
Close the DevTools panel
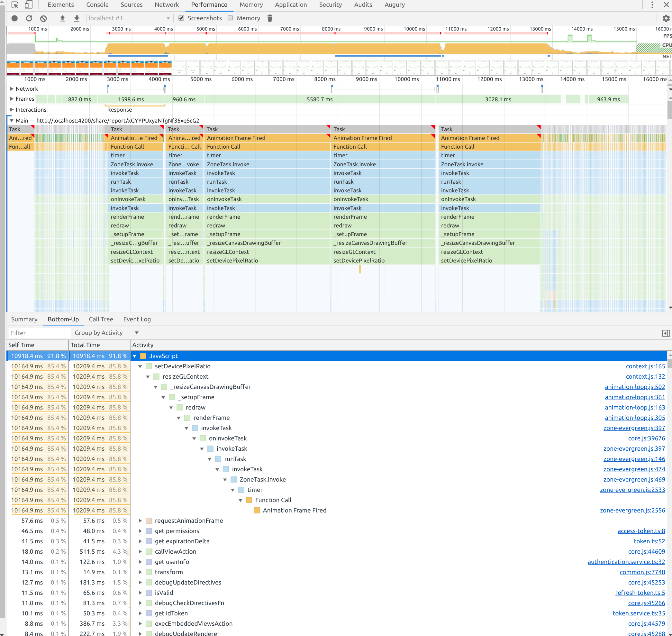[666, 5]
